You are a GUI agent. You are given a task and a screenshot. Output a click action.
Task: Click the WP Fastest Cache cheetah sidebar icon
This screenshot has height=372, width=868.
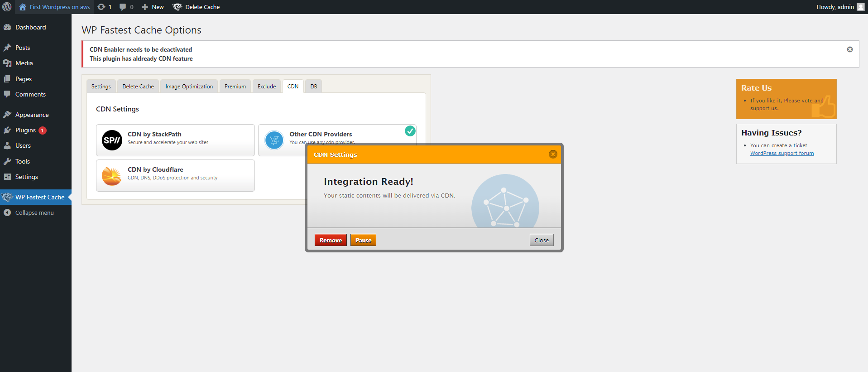point(7,197)
